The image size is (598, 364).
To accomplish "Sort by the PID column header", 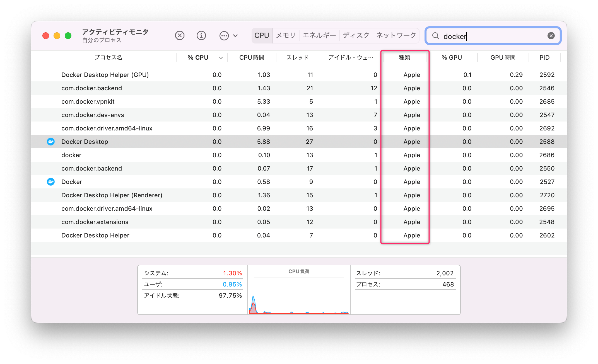I will [x=544, y=57].
